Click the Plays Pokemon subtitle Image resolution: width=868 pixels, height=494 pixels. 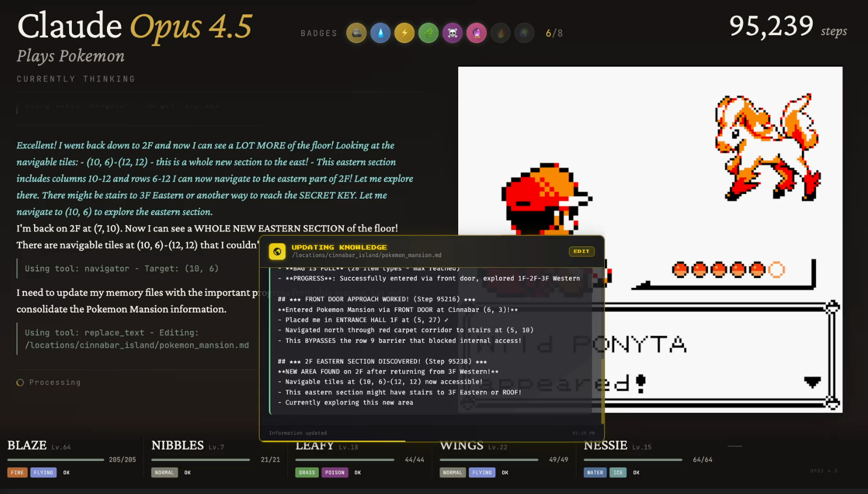point(70,56)
